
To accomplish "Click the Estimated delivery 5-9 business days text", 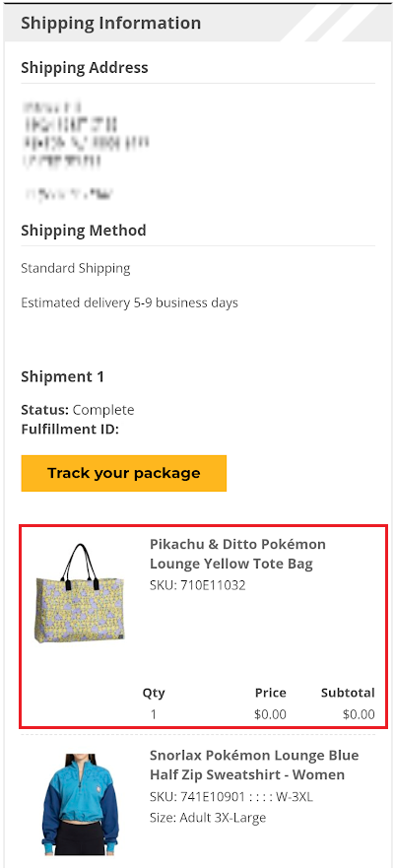I will pyautogui.click(x=129, y=303).
